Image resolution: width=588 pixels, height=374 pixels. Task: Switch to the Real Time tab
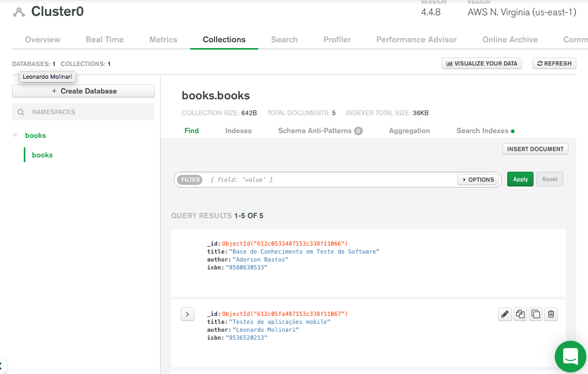(105, 40)
